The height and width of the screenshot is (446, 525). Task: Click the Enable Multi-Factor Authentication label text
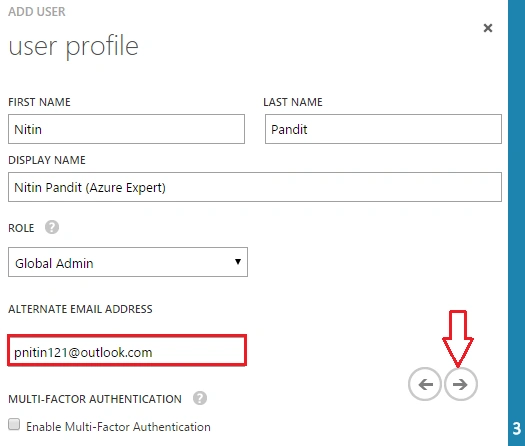(x=118, y=427)
